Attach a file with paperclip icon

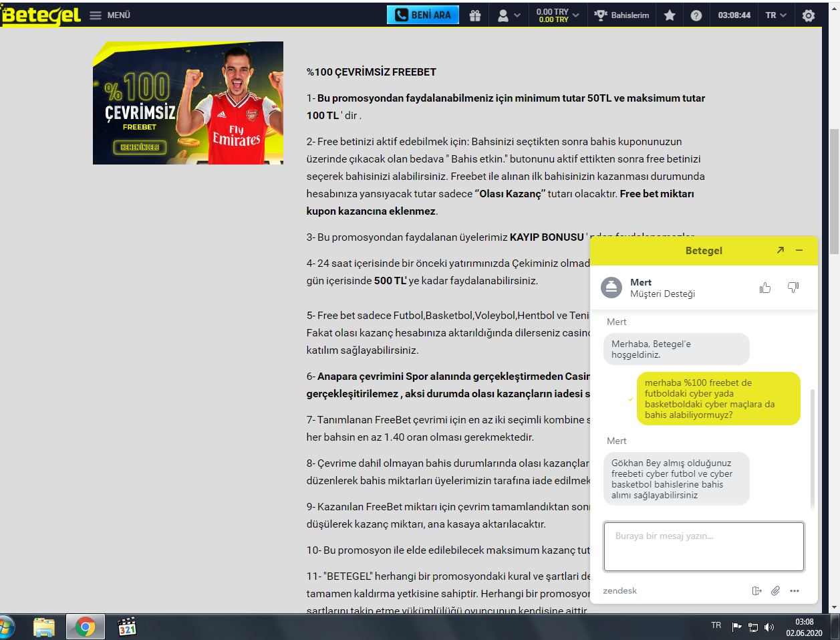click(775, 591)
